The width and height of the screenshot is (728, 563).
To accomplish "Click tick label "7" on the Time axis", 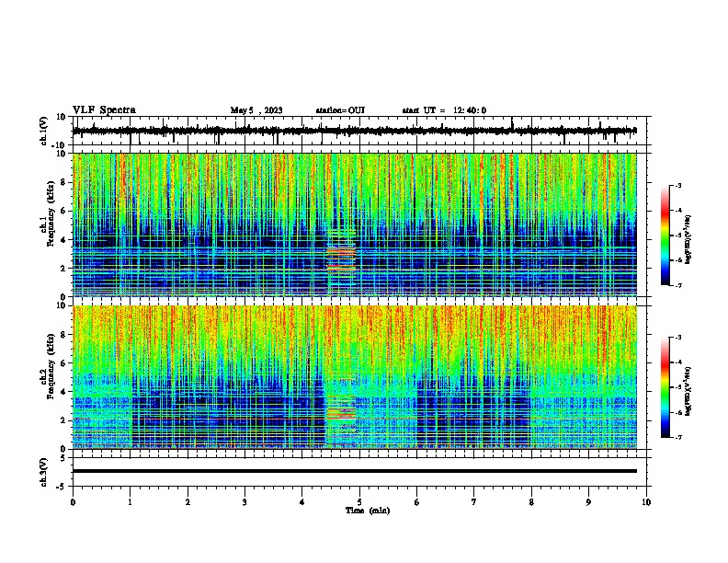I will click(x=474, y=502).
